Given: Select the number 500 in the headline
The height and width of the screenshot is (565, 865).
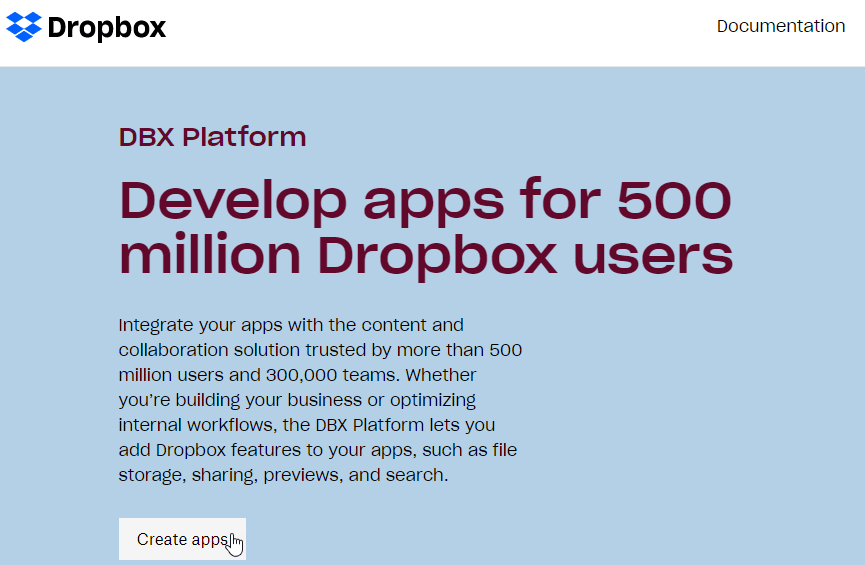Looking at the screenshot, I should [674, 201].
